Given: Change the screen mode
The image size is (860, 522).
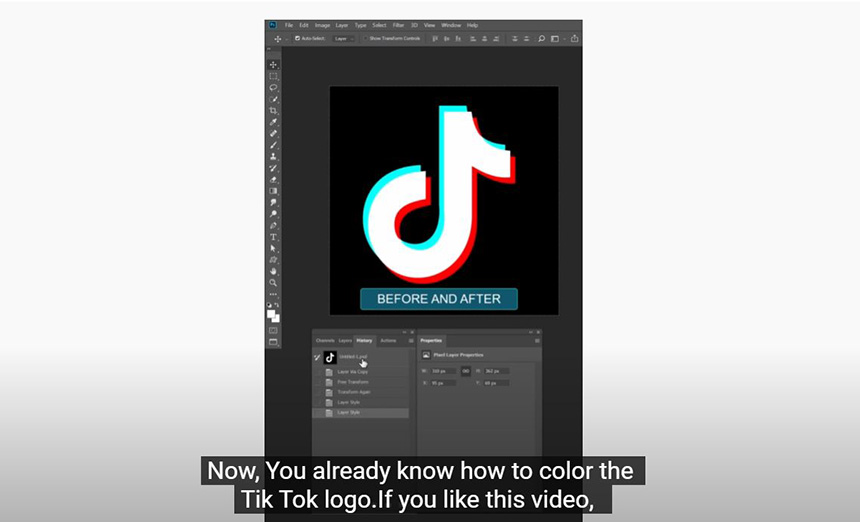Looking at the screenshot, I should (273, 342).
